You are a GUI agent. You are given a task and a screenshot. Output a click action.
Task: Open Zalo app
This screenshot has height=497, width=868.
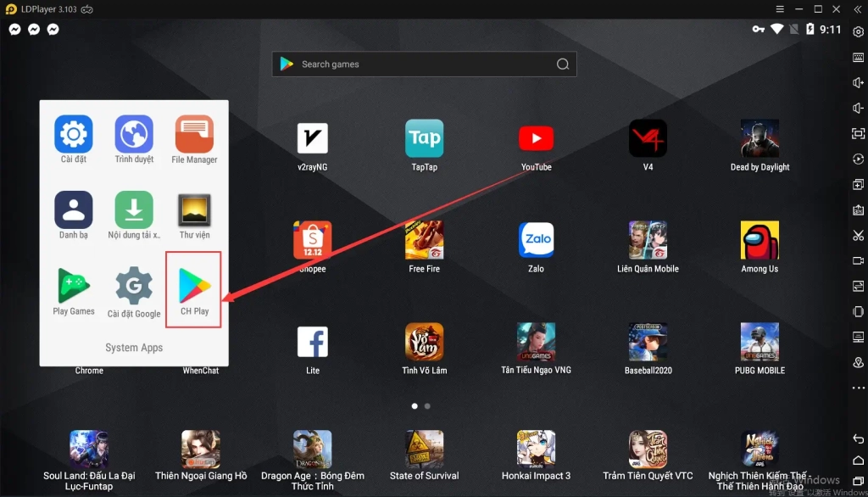point(536,240)
